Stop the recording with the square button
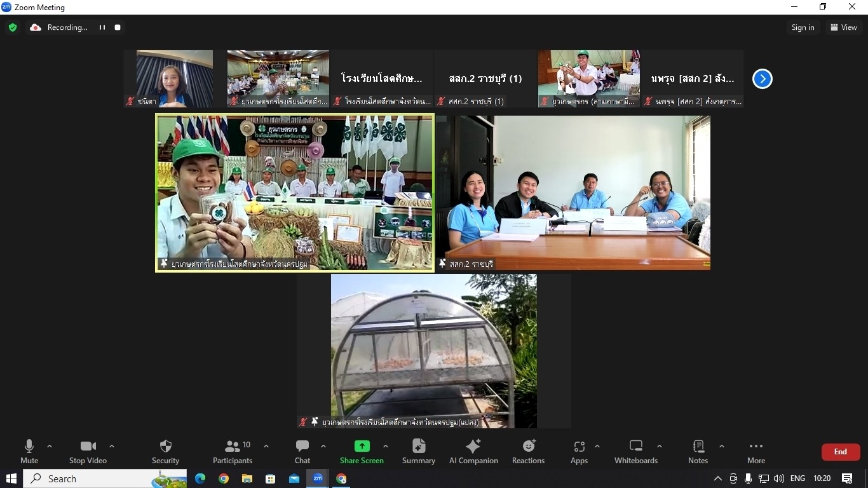Screen dimensions: 868x488 click(x=118, y=27)
